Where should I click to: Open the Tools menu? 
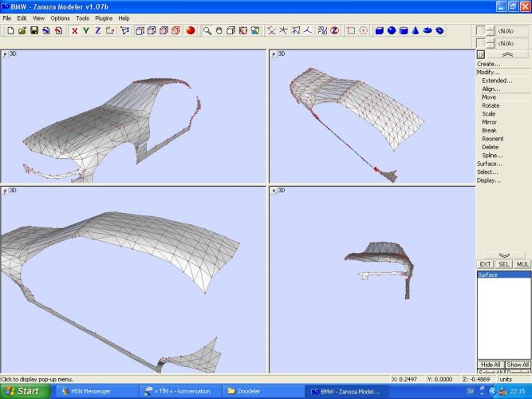82,18
